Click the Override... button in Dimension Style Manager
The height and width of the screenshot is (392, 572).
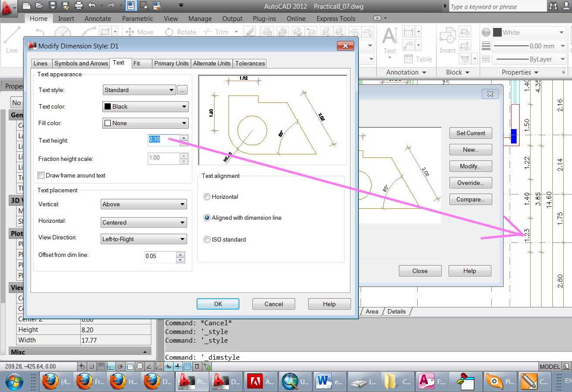471,183
